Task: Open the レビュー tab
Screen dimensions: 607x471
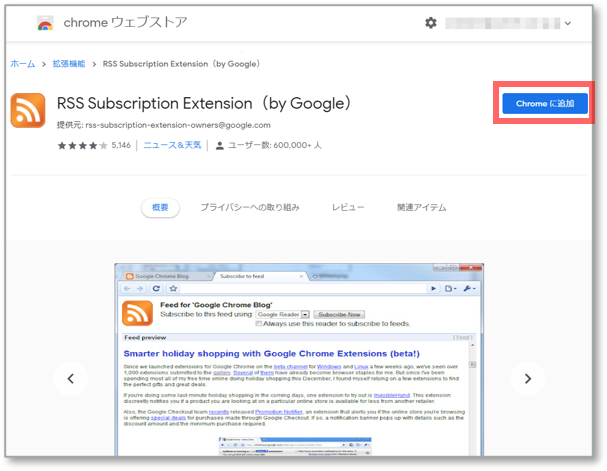Action: coord(348,207)
